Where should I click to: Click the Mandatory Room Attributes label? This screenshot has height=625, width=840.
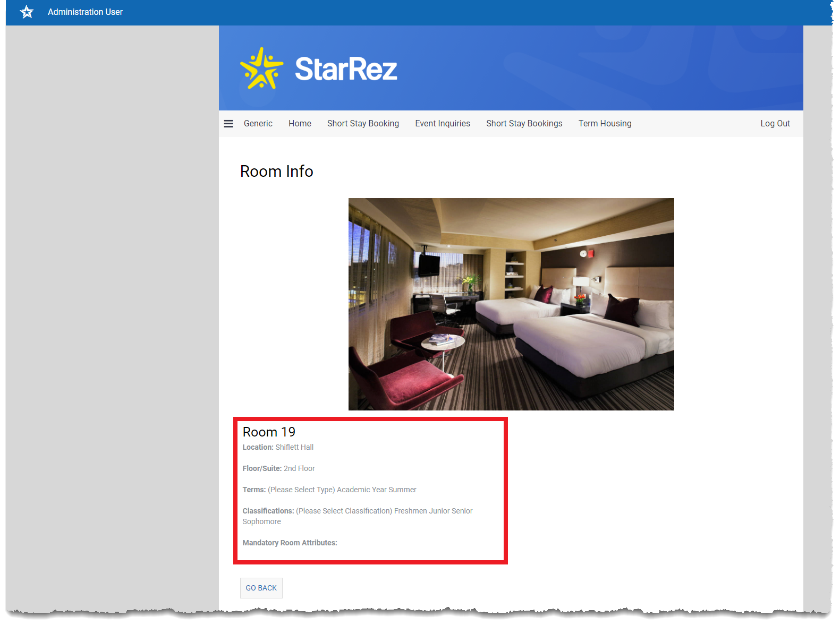290,543
